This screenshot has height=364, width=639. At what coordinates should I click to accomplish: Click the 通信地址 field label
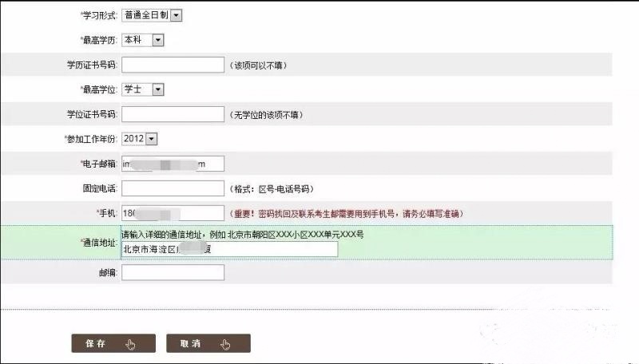99,243
